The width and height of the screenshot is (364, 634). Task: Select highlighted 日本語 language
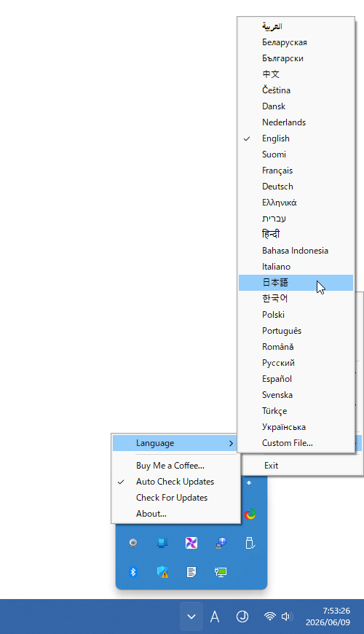coord(296,283)
